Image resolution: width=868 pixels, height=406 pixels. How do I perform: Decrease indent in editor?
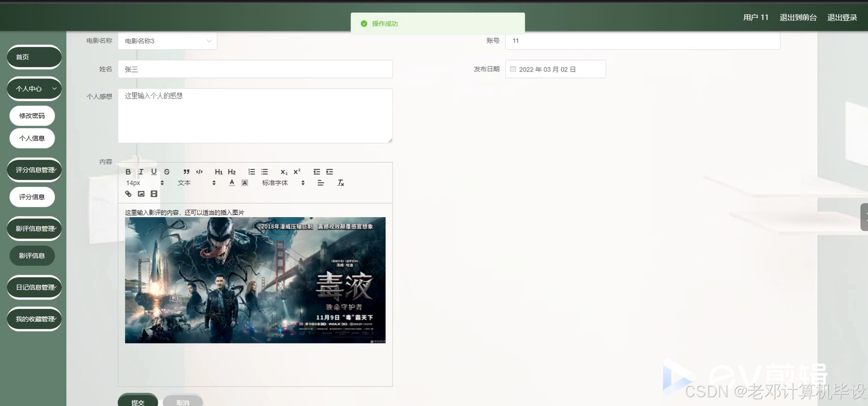[x=317, y=172]
